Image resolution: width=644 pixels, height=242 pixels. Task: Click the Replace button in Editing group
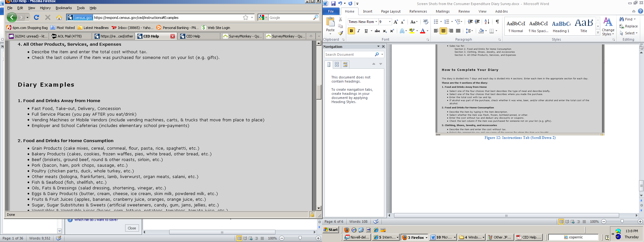click(628, 26)
